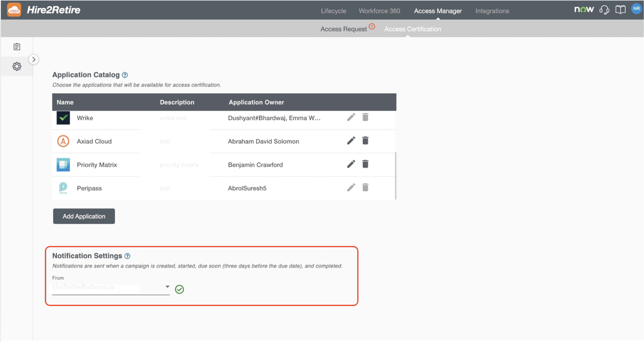Select the clipboard icon in the left sidebar
Image resolution: width=644 pixels, height=342 pixels.
point(17,47)
